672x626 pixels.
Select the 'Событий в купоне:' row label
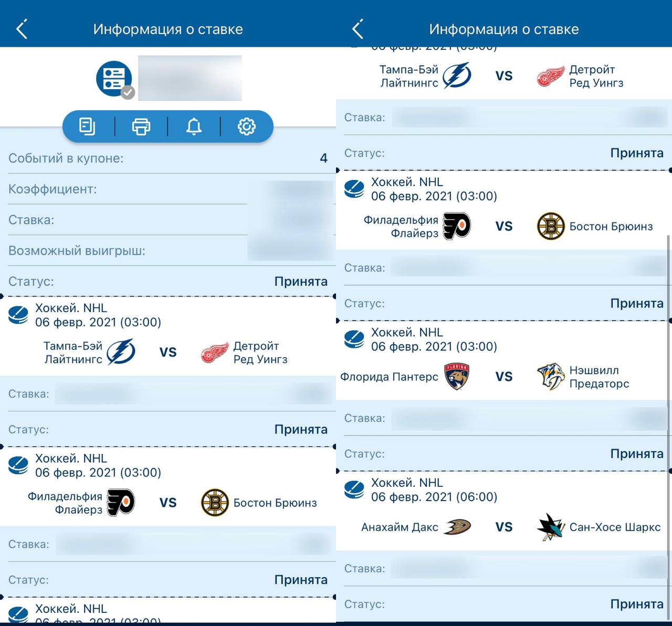pos(66,158)
